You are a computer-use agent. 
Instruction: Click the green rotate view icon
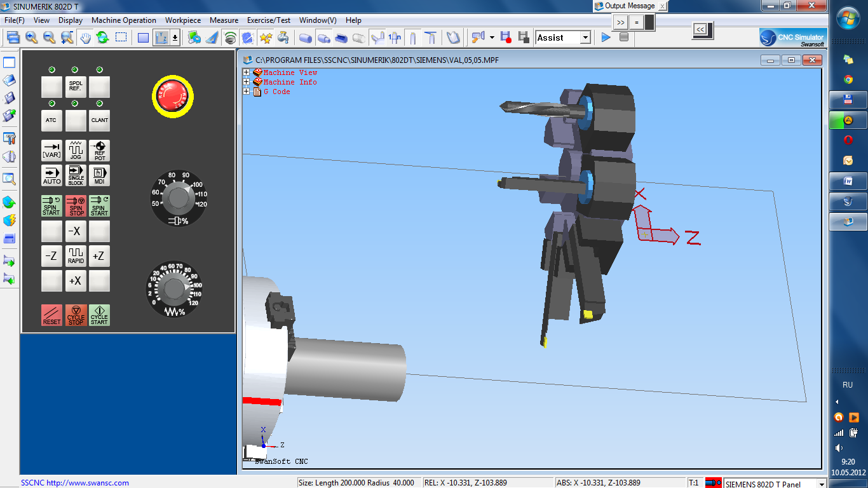[x=102, y=37]
